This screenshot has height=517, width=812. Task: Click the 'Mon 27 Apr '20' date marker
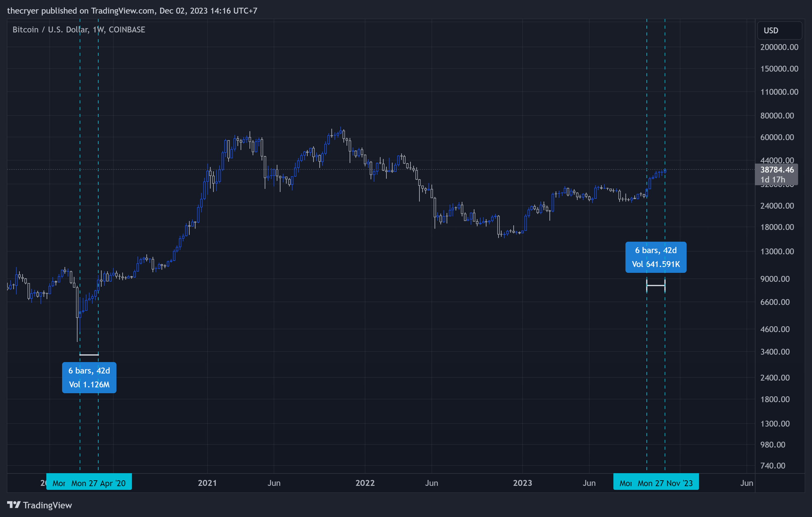click(98, 483)
